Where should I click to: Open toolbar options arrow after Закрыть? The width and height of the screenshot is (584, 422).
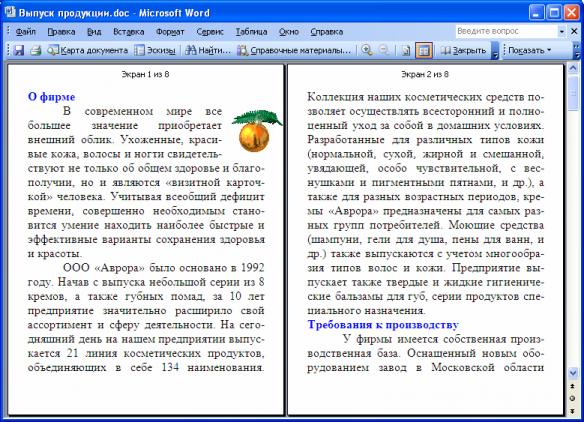(x=495, y=51)
